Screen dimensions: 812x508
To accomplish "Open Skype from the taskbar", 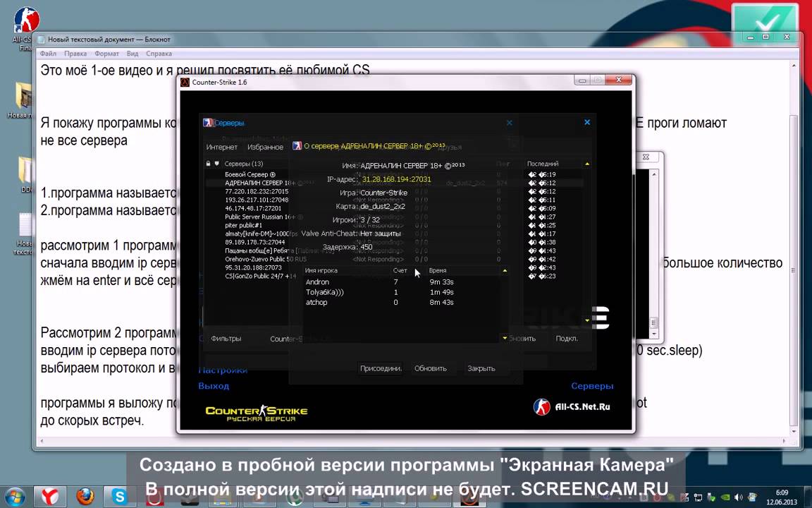I will [120, 497].
